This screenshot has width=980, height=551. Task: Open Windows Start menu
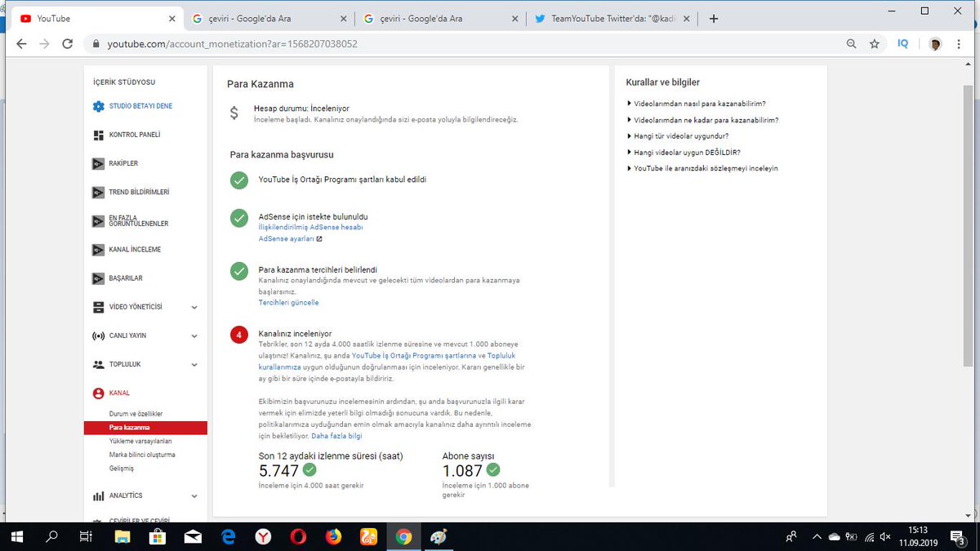pos(16,536)
